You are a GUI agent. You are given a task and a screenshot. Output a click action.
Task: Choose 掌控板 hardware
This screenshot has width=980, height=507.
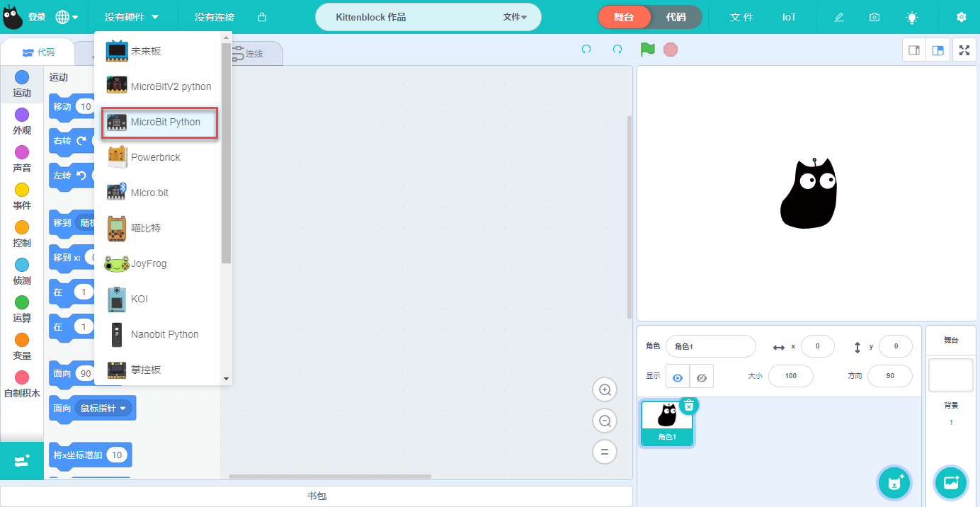[x=158, y=370]
